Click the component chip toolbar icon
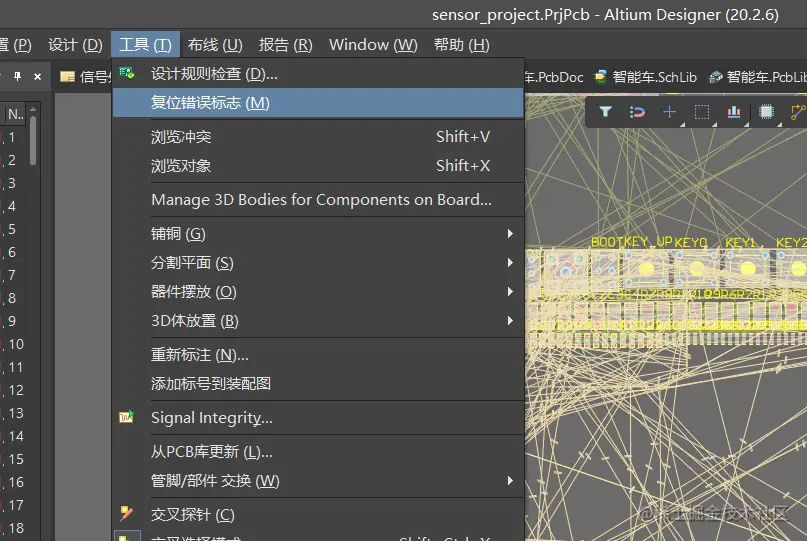Viewport: 807px width, 541px height. tap(766, 112)
